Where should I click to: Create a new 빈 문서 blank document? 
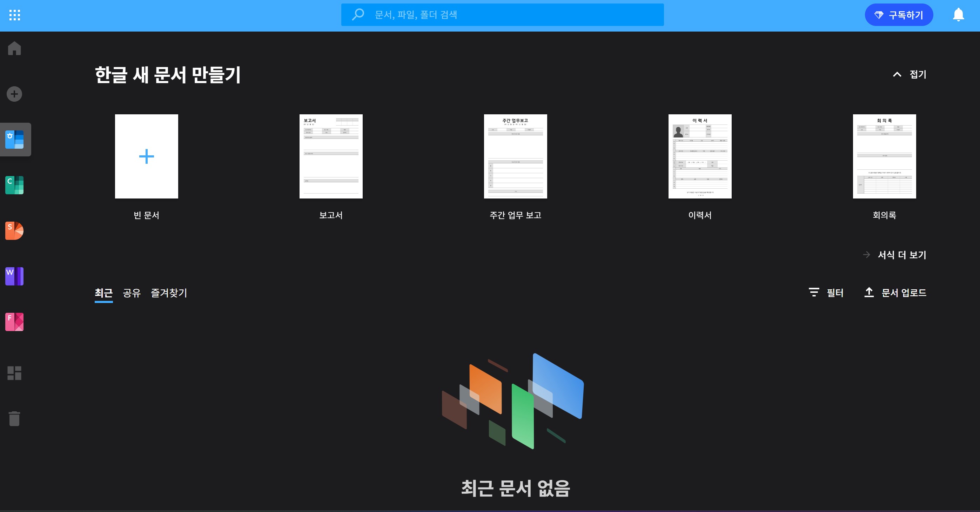coord(147,156)
